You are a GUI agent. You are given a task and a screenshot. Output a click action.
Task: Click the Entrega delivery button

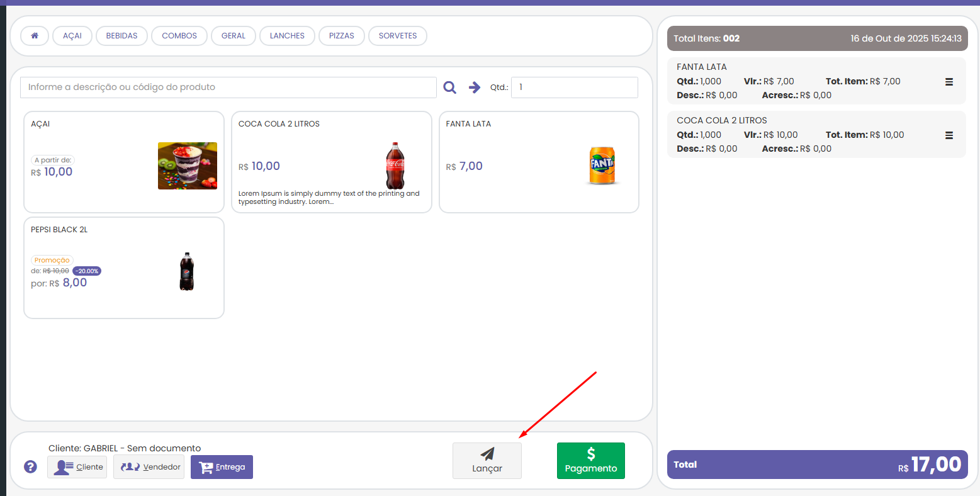click(222, 467)
